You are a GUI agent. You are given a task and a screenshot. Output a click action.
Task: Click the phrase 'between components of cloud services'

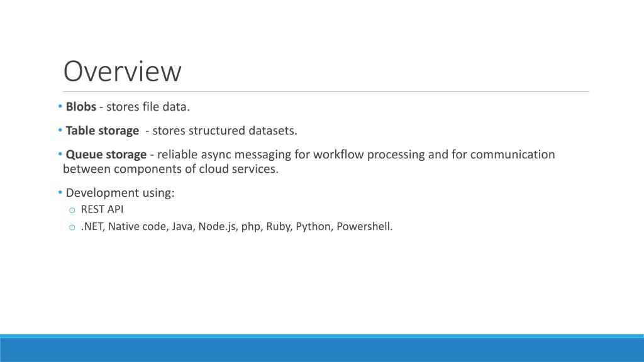[170, 169]
